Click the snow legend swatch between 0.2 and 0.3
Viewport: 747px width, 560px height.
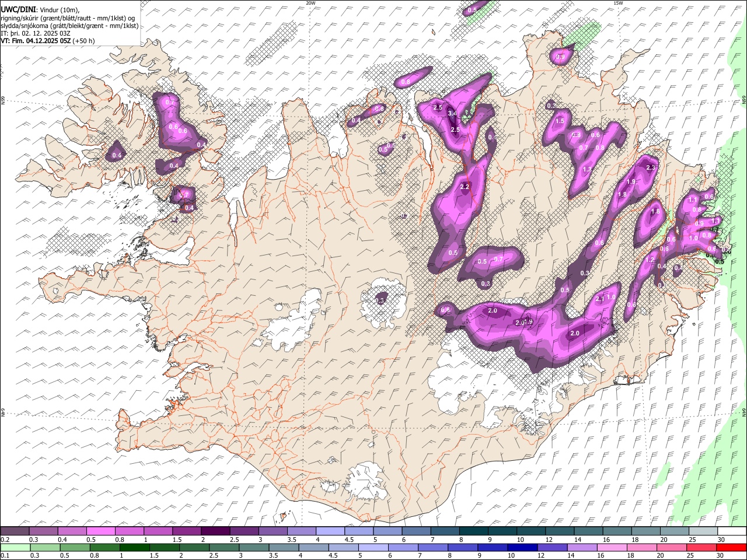[x=15, y=531]
